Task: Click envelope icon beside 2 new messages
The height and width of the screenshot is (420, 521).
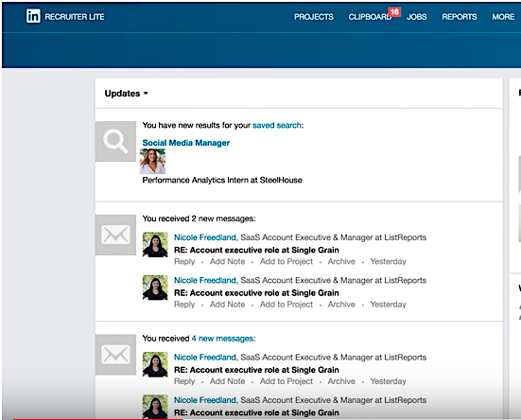Action: (x=115, y=235)
